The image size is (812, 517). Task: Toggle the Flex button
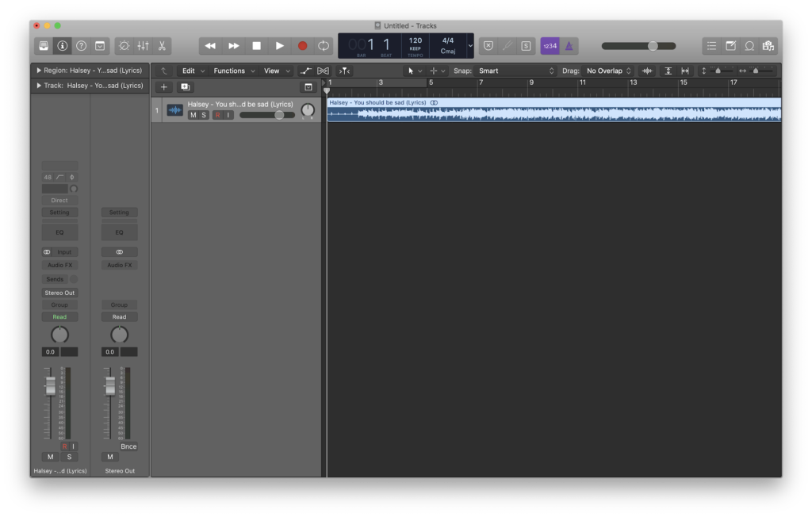coord(324,71)
